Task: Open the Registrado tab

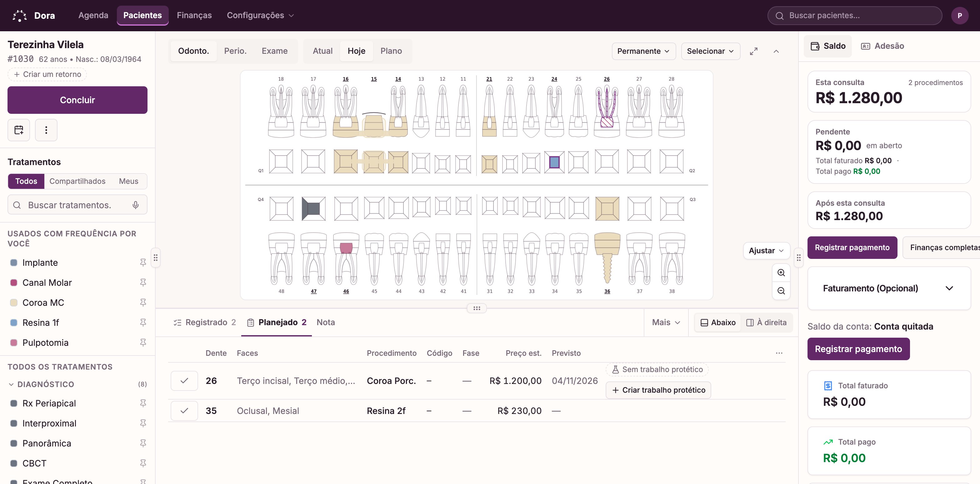Action: (205, 323)
